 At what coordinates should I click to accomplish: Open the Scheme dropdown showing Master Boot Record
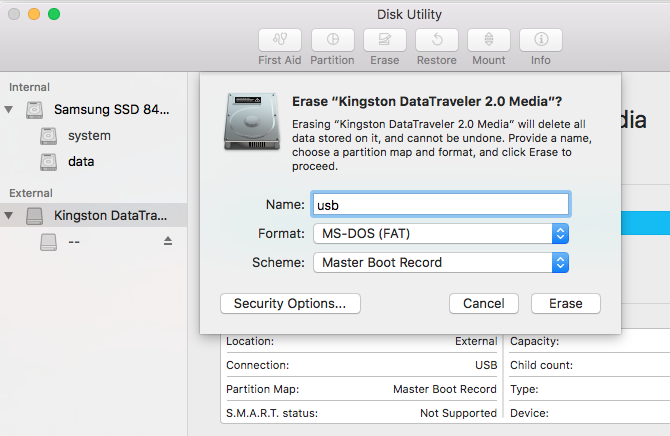[x=440, y=263]
